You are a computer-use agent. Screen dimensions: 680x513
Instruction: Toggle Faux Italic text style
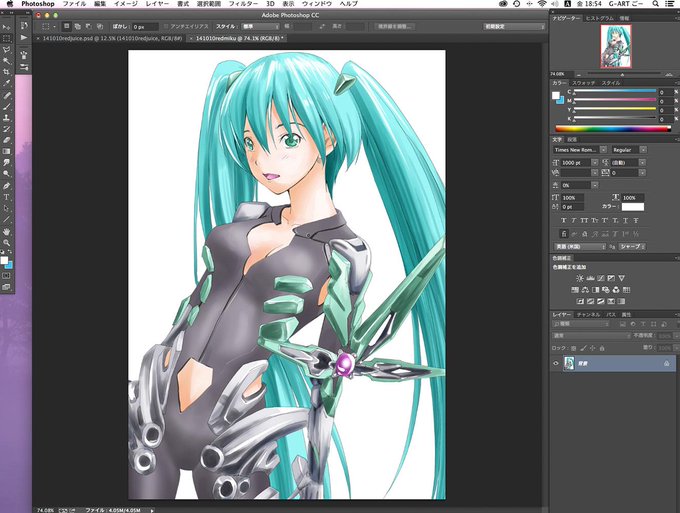click(x=574, y=220)
